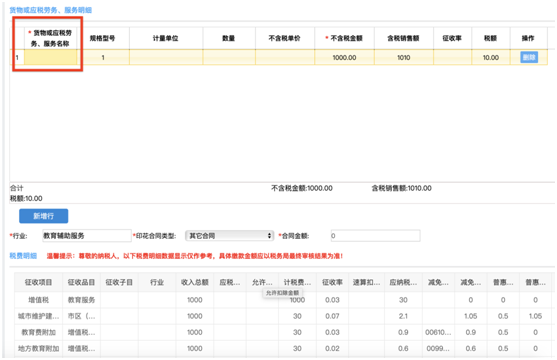The width and height of the screenshot is (557, 360).
Task: Click the 征收品目 column header
Action: point(81,282)
